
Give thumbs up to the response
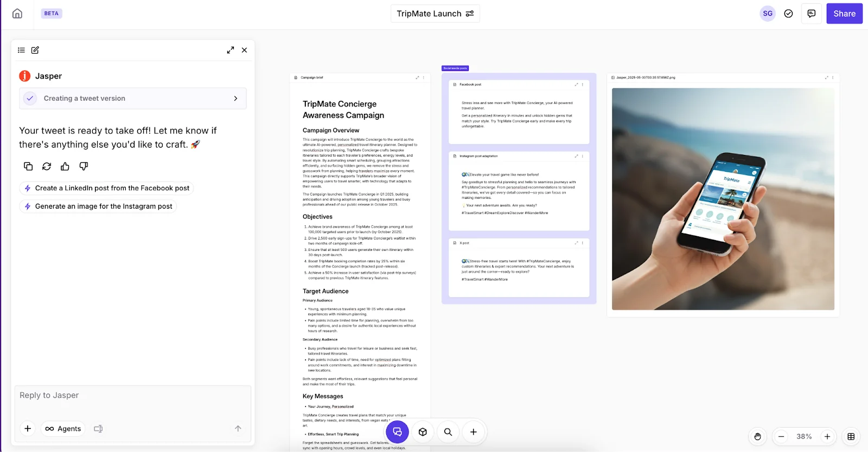click(65, 166)
